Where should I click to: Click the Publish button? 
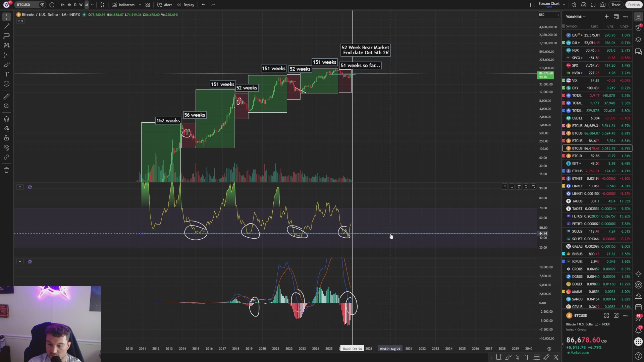click(634, 5)
